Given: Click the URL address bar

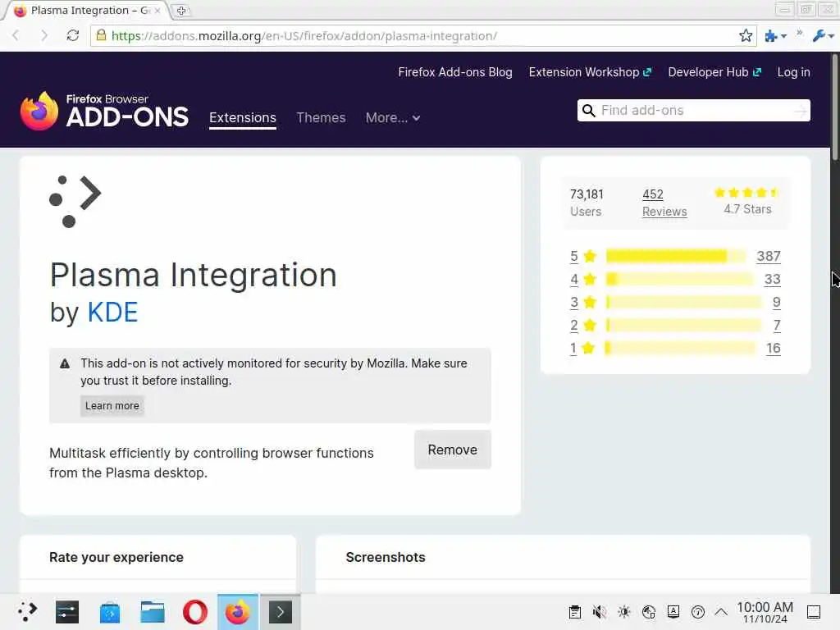Looking at the screenshot, I should click(423, 36).
